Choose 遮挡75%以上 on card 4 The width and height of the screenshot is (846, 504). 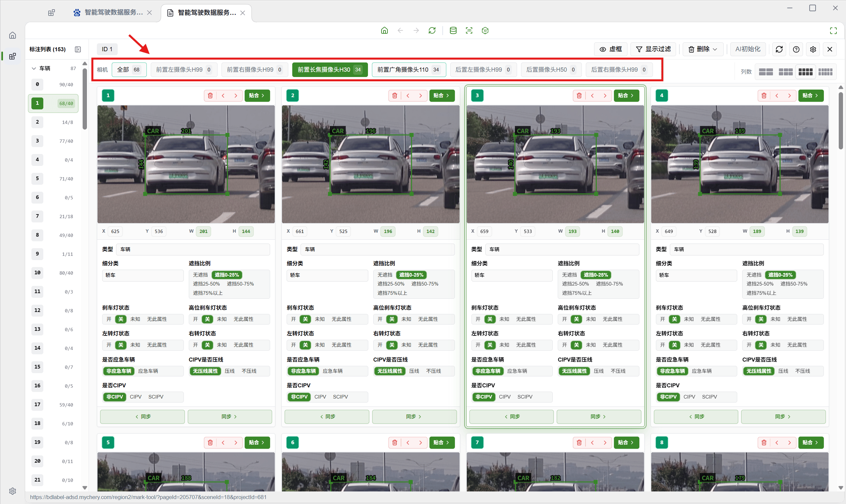point(761,293)
